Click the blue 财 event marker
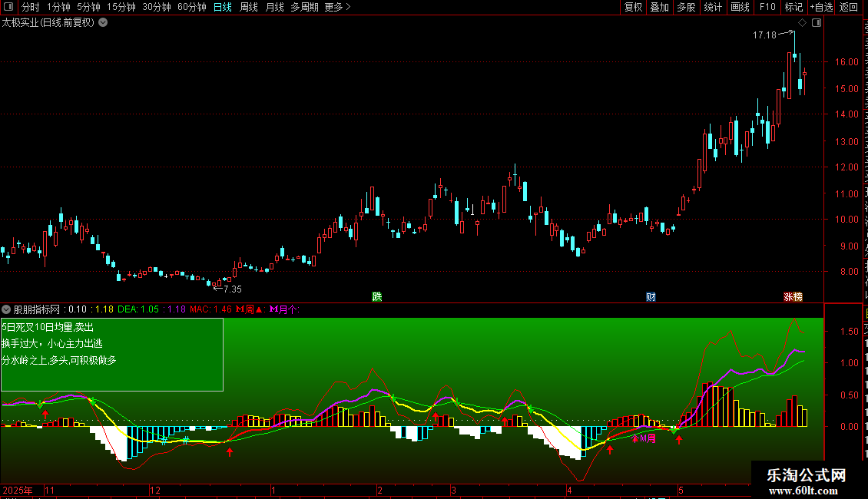The width and height of the screenshot is (868, 499). [651, 296]
